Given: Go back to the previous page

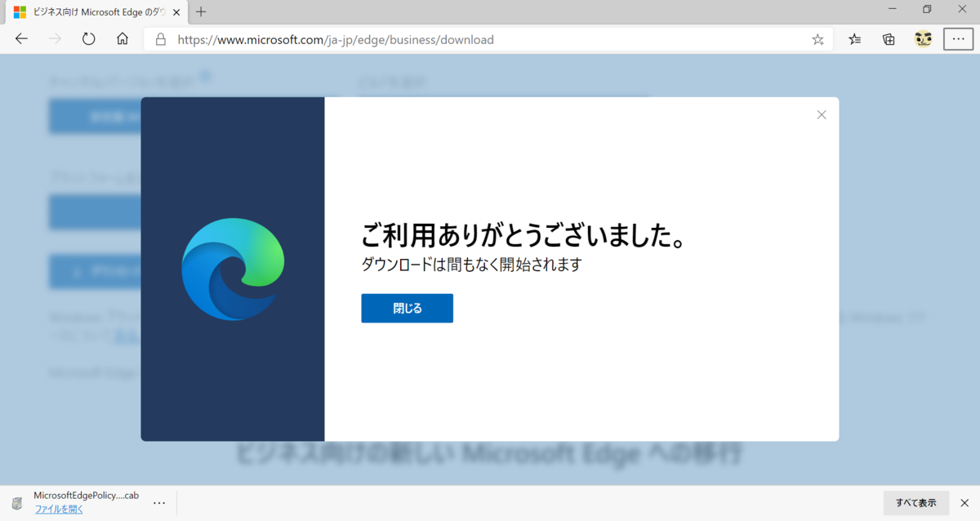Looking at the screenshot, I should 21,39.
